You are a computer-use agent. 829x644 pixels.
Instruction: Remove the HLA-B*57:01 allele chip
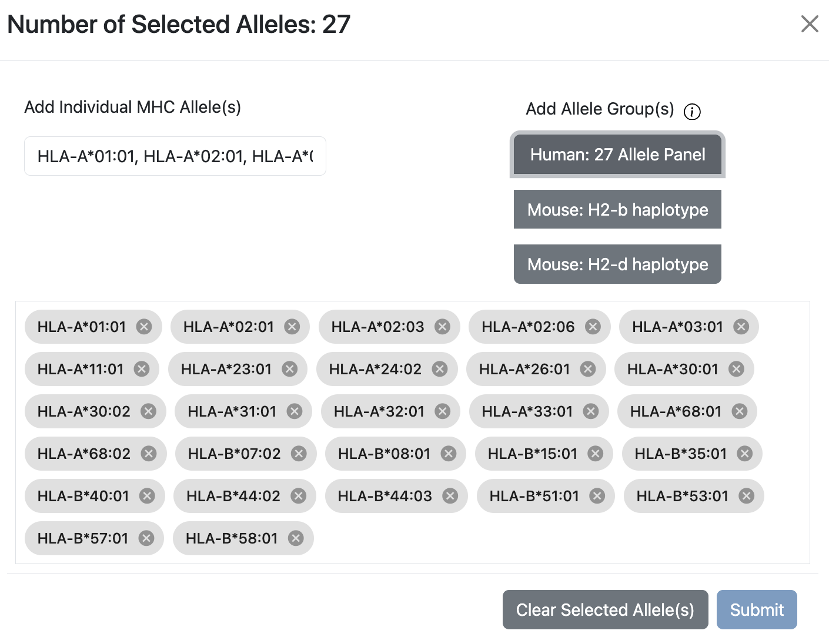(x=146, y=538)
